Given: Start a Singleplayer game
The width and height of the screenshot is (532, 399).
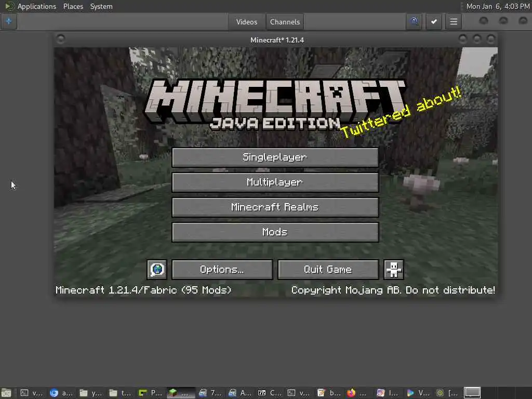Looking at the screenshot, I should (x=275, y=157).
